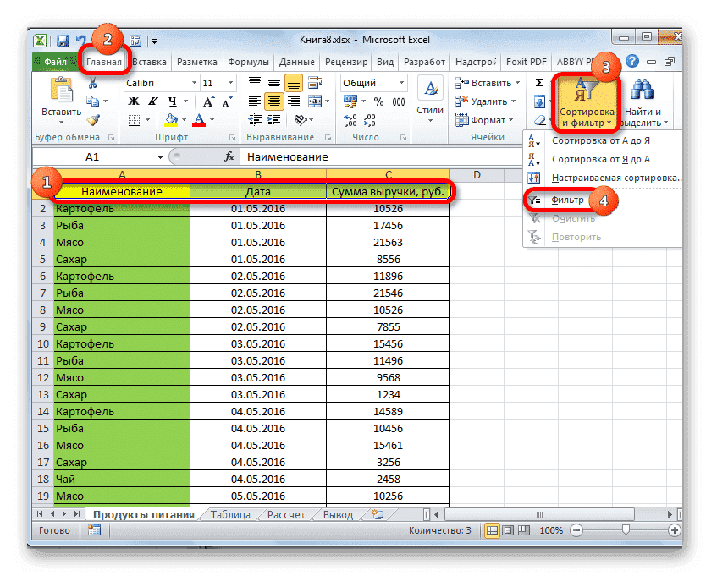
Task: Select the Format Painter icon
Action: (x=92, y=118)
